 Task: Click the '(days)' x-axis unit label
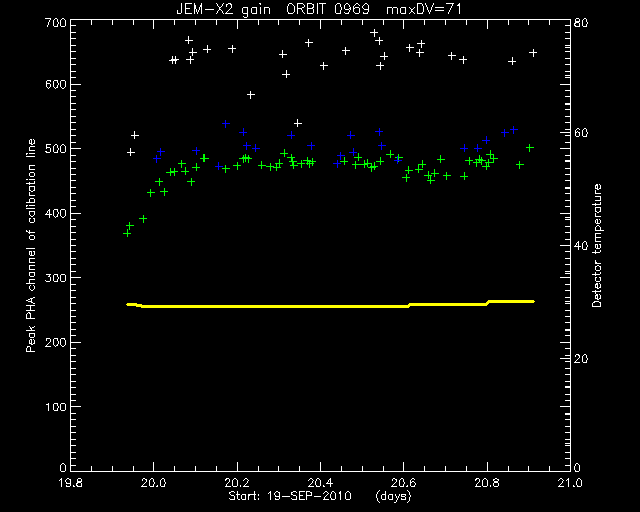(393, 496)
